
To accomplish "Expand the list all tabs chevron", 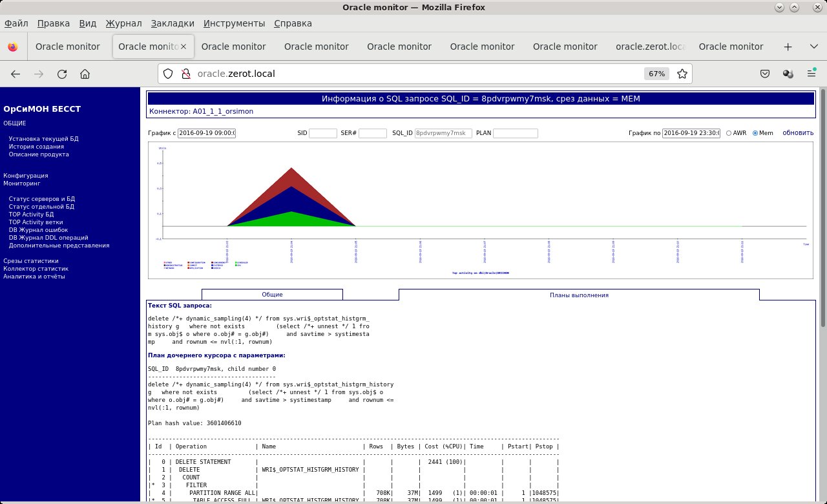I will 813,47.
